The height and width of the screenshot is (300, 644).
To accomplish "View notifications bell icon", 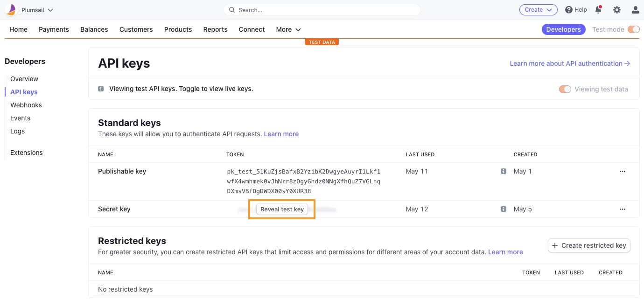I will 598,10.
